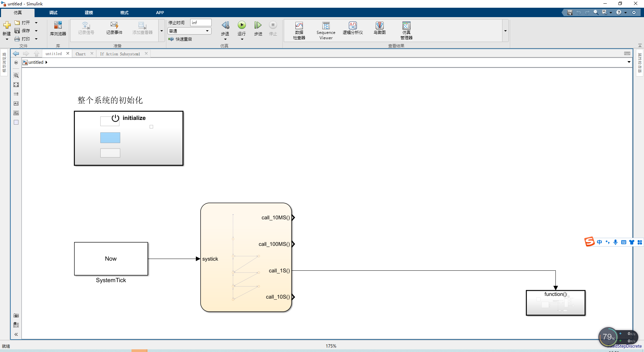The width and height of the screenshot is (644, 352).
Task: Click the Fast Restart toggle
Action: (180, 39)
